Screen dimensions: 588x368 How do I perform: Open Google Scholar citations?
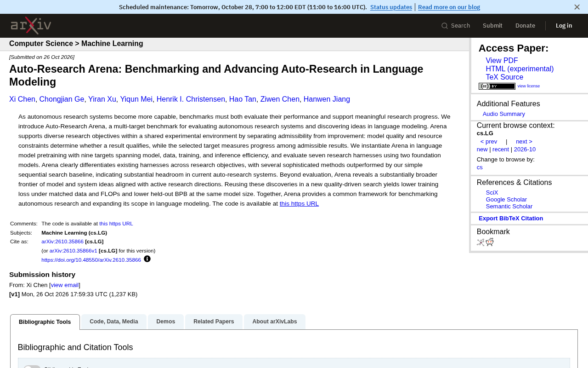tap(506, 200)
